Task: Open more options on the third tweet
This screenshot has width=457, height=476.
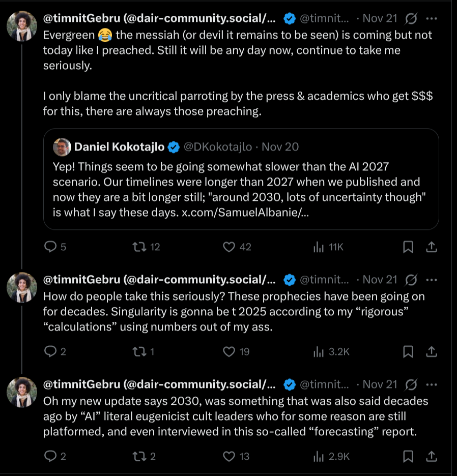Action: (x=431, y=384)
